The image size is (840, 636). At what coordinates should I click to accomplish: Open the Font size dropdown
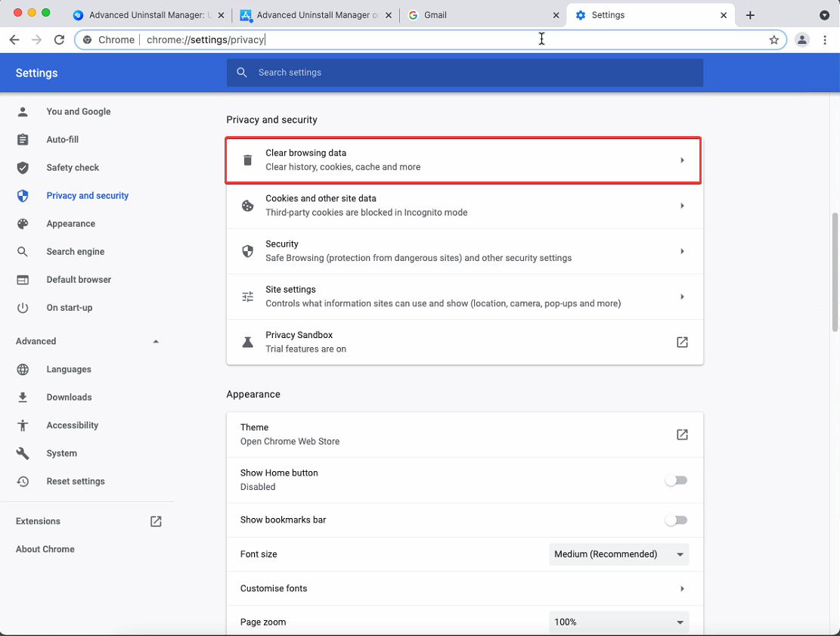tap(618, 554)
